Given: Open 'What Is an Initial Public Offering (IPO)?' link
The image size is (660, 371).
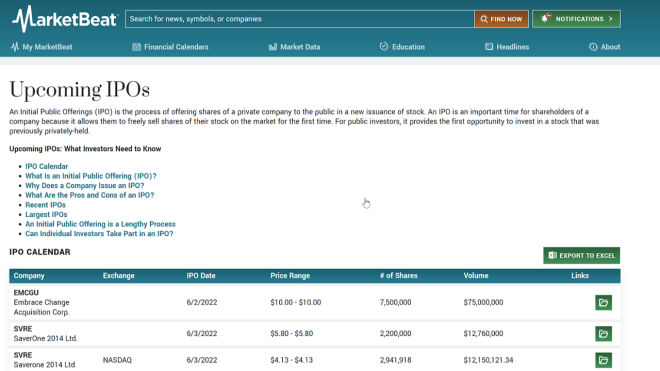Looking at the screenshot, I should coord(91,176).
